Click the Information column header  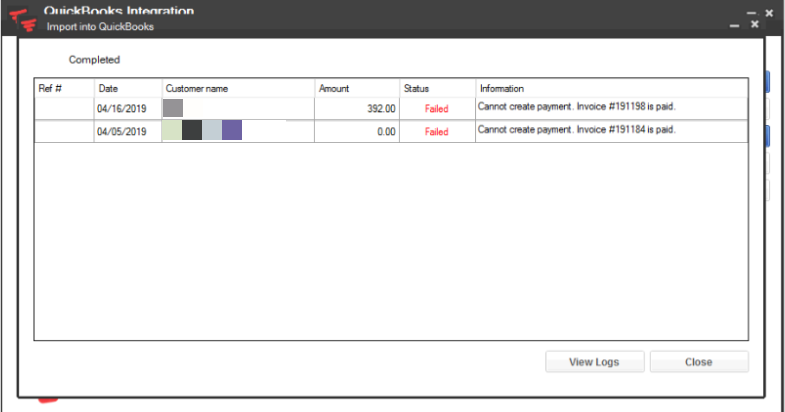click(x=612, y=88)
